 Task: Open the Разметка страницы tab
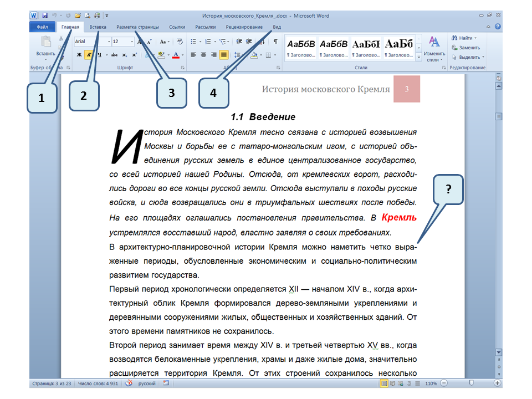(x=137, y=27)
